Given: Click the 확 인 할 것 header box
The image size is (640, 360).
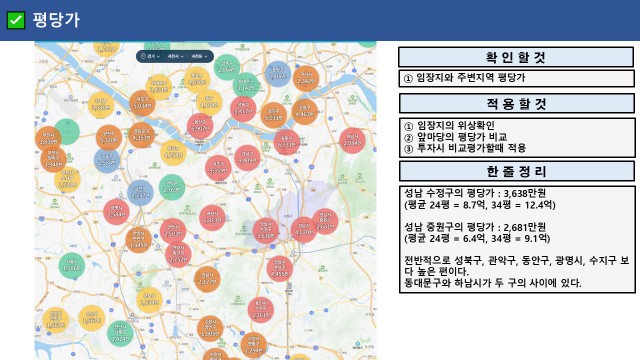Looking at the screenshot, I should pyautogui.click(x=516, y=57).
